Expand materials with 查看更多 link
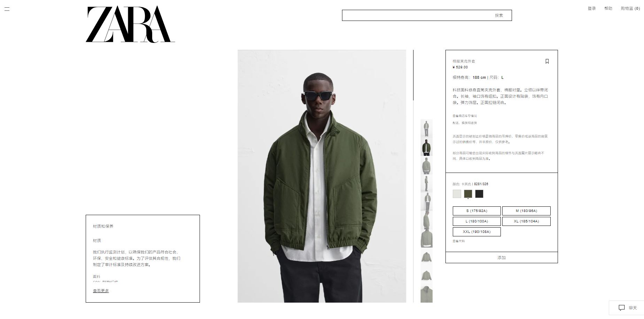Viewport: 644px width, 319px height. (x=101, y=291)
